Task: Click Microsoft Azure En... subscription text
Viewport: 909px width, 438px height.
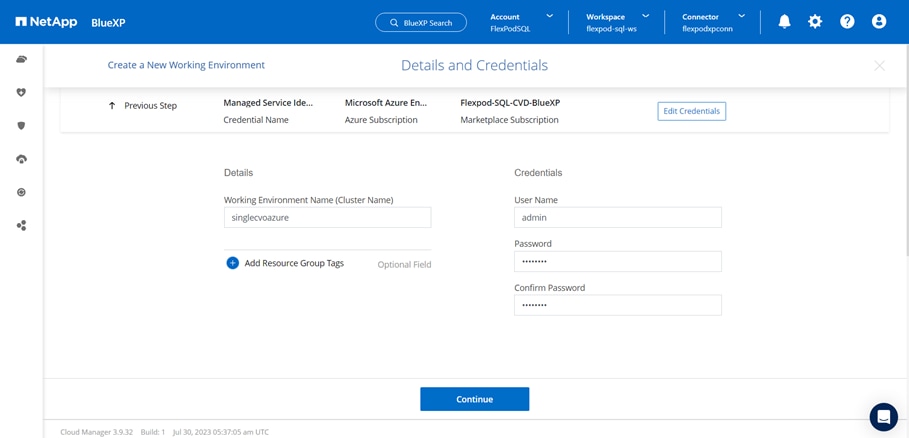Action: pos(386,103)
